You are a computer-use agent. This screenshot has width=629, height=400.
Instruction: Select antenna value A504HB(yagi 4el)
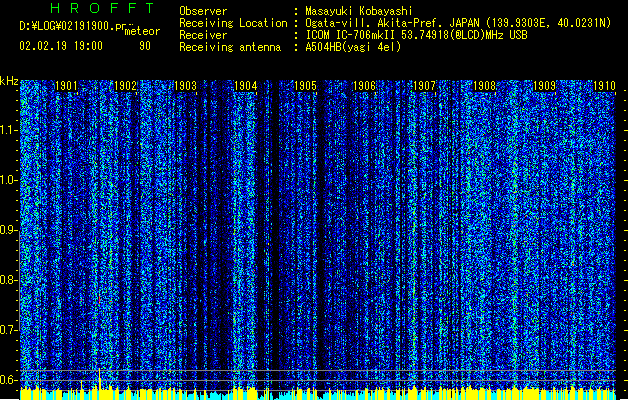coord(353,47)
